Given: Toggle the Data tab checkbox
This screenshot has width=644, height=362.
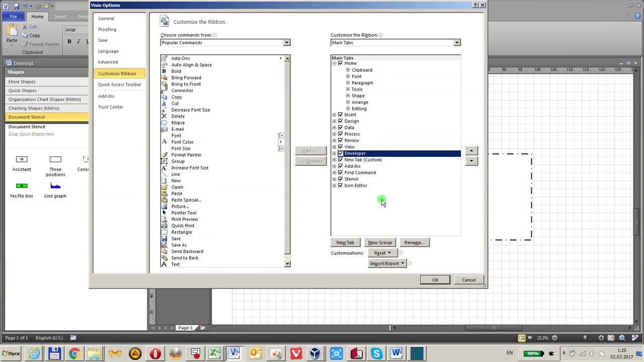Looking at the screenshot, I should (341, 128).
